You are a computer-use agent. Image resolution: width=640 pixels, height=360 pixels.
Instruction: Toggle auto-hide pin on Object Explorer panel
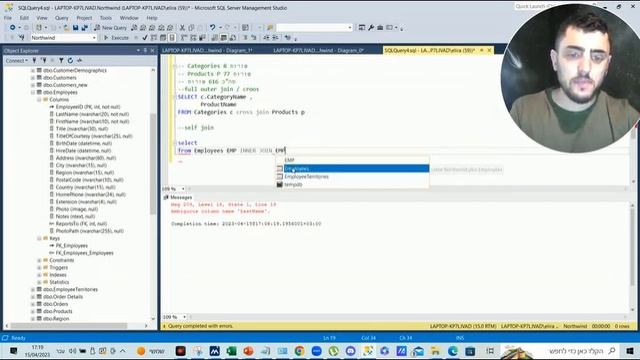[145, 51]
